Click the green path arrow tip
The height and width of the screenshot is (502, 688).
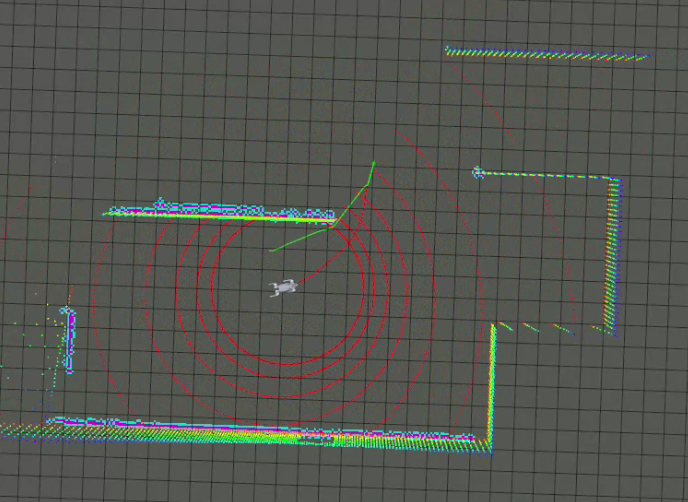(373, 164)
